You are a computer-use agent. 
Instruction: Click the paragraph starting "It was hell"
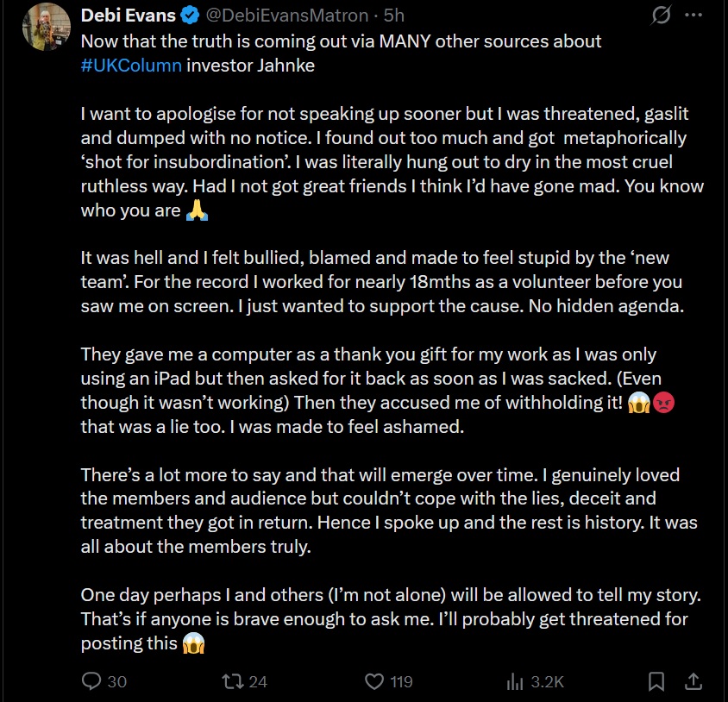click(x=381, y=283)
